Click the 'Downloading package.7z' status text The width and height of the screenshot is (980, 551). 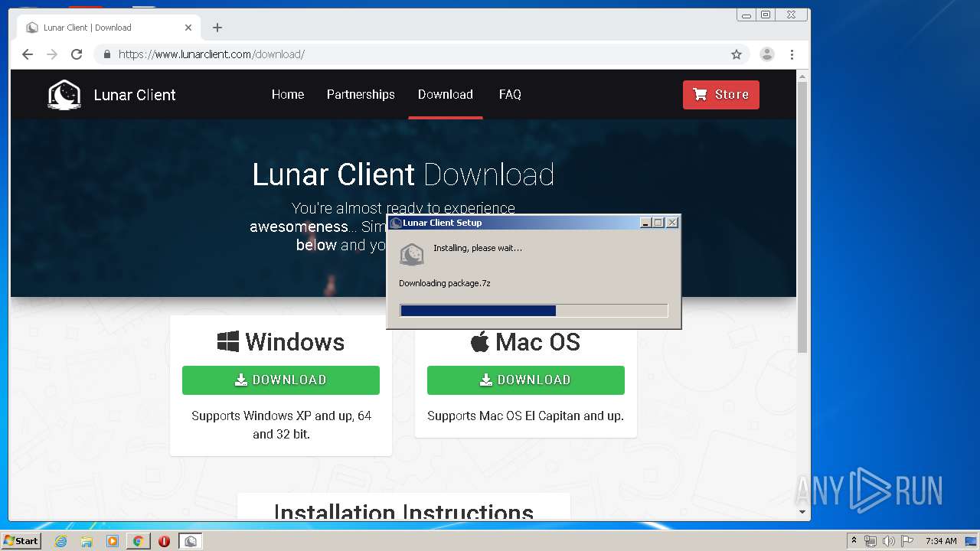445,283
